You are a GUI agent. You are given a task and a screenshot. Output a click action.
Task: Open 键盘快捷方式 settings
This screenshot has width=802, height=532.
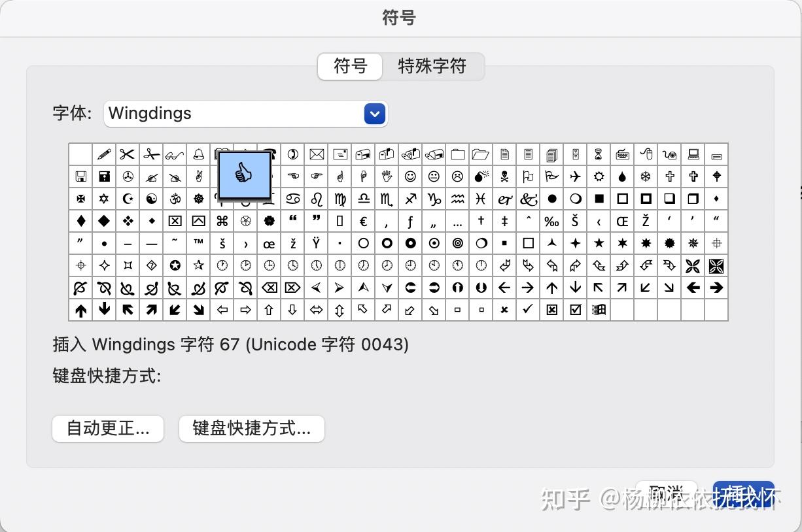pyautogui.click(x=251, y=429)
